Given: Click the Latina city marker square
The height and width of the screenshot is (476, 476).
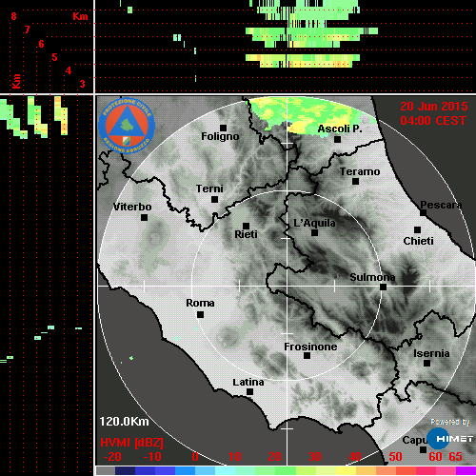Looking at the screenshot, I should (x=249, y=392).
